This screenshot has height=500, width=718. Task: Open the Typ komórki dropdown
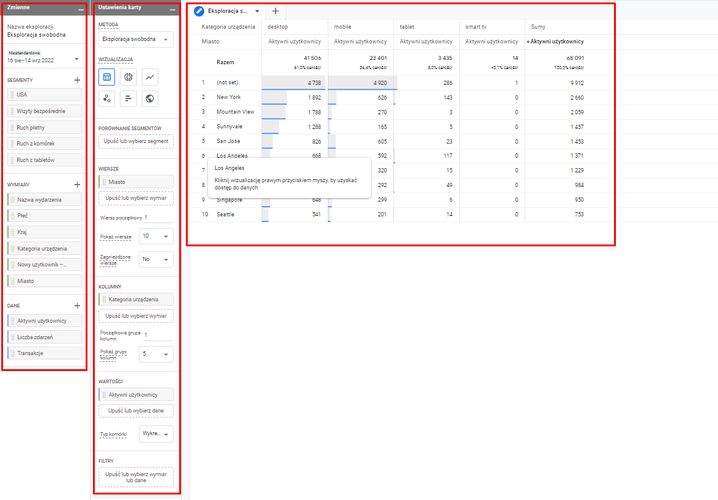[x=155, y=434]
